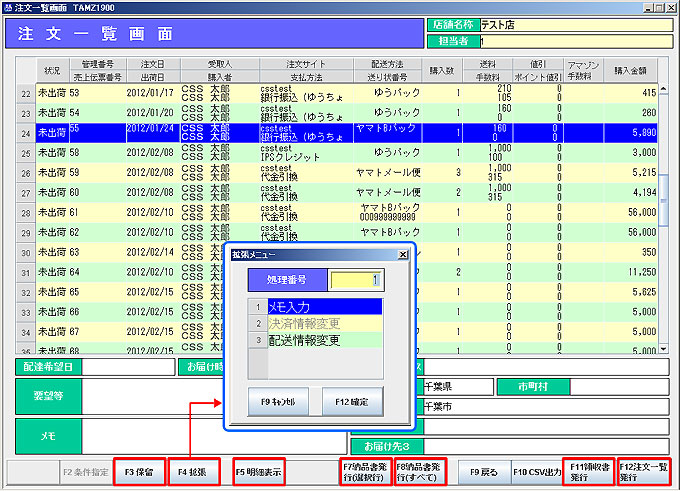Close the 拡張メニュー dialog
The height and width of the screenshot is (491, 680).
tap(402, 255)
